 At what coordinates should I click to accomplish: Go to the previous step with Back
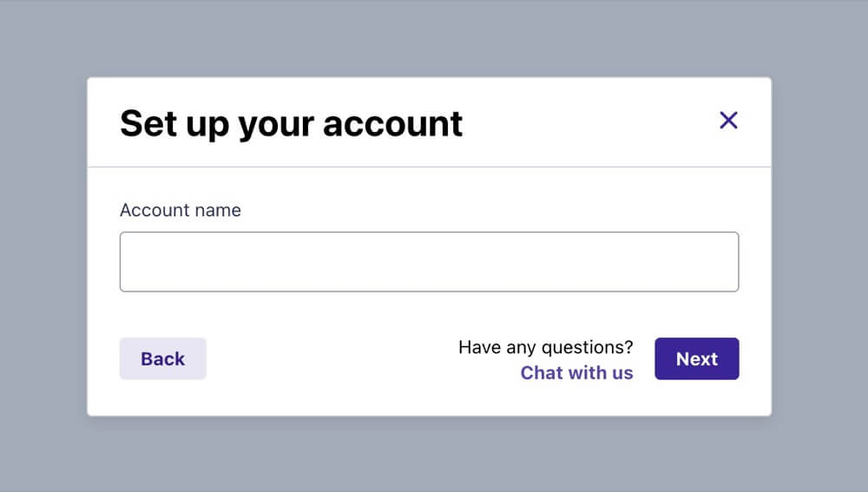click(163, 359)
